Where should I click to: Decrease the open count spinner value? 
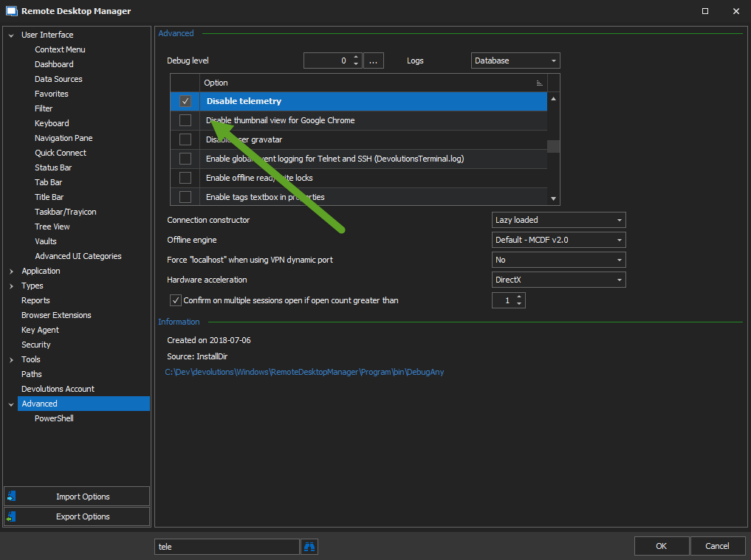pos(519,304)
